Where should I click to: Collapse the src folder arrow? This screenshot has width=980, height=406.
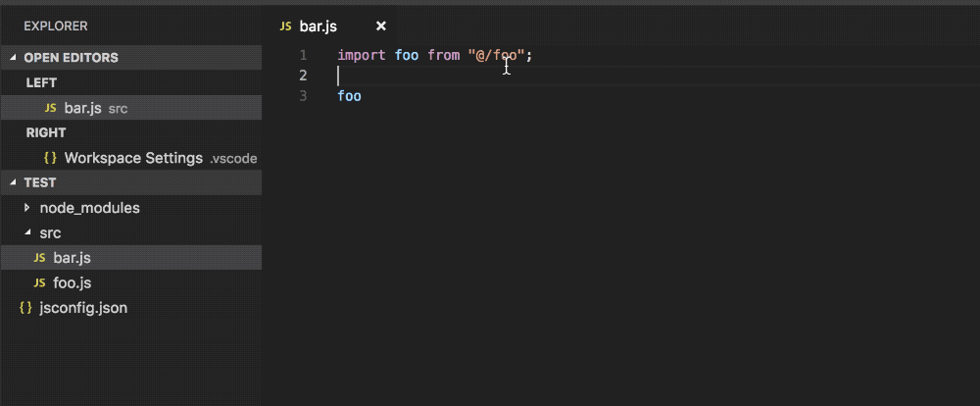[26, 232]
